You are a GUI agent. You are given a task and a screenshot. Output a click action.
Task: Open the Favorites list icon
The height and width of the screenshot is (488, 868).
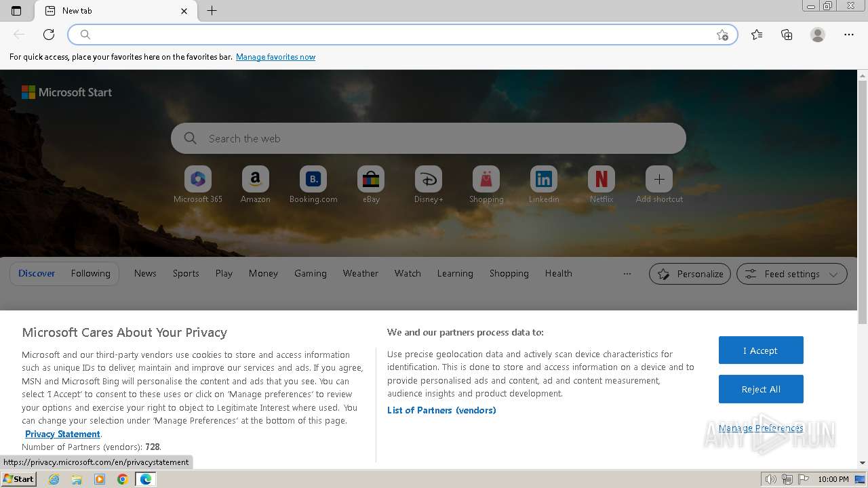[x=757, y=35]
